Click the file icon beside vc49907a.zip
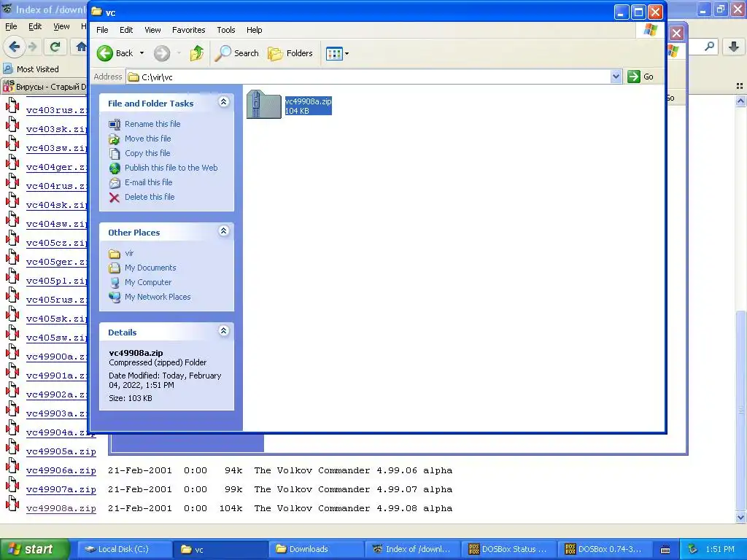This screenshot has width=747, height=560. tap(12, 486)
